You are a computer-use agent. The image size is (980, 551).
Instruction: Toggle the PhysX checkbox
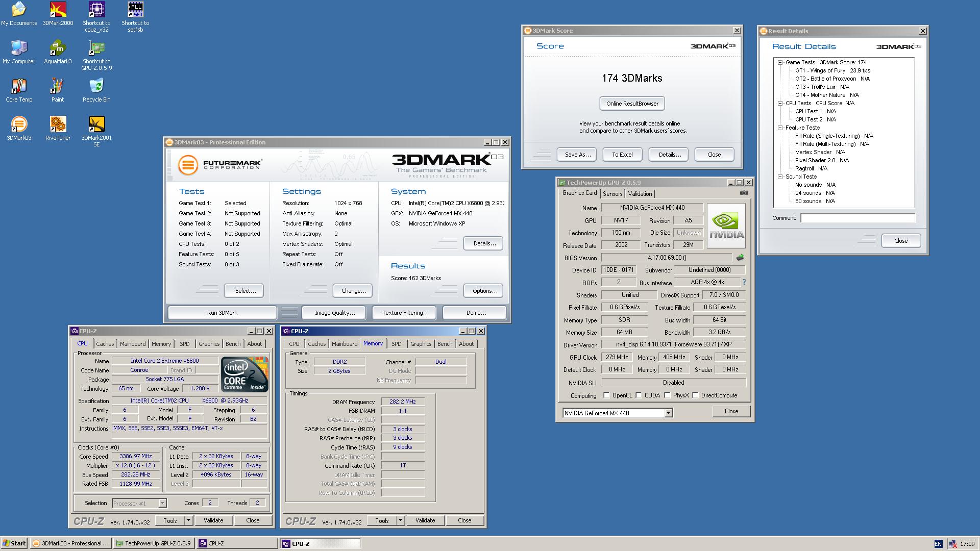tap(667, 395)
